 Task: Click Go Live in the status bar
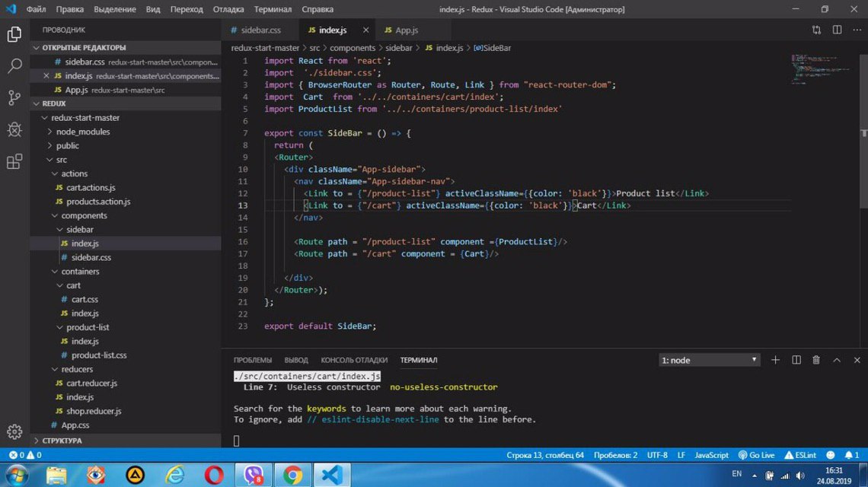(x=756, y=455)
